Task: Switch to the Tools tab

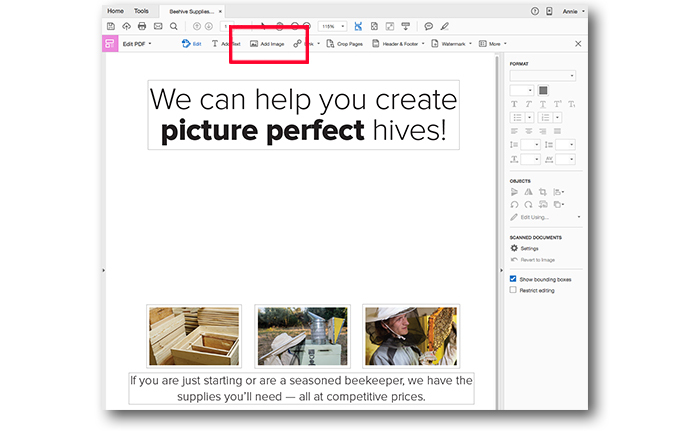Action: (141, 10)
